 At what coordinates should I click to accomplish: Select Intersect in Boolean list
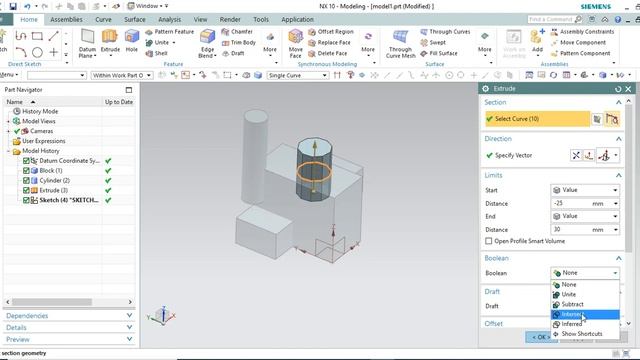coord(585,314)
